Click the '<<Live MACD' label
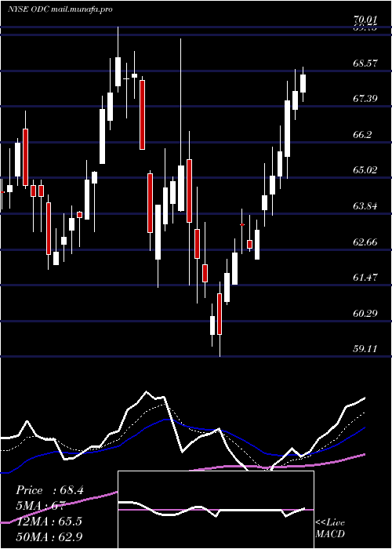Screen dimensions: 392x549 330,529
